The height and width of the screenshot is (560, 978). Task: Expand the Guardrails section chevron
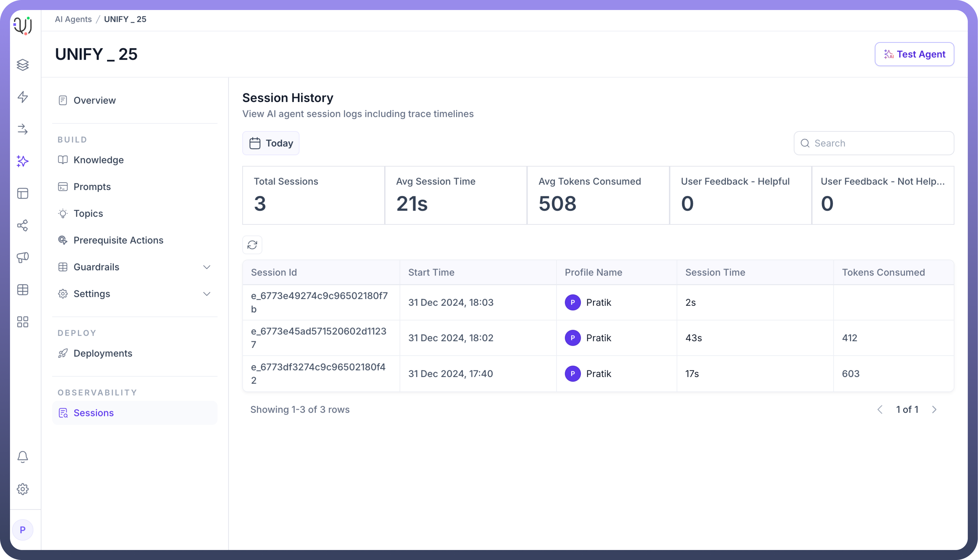(x=207, y=267)
